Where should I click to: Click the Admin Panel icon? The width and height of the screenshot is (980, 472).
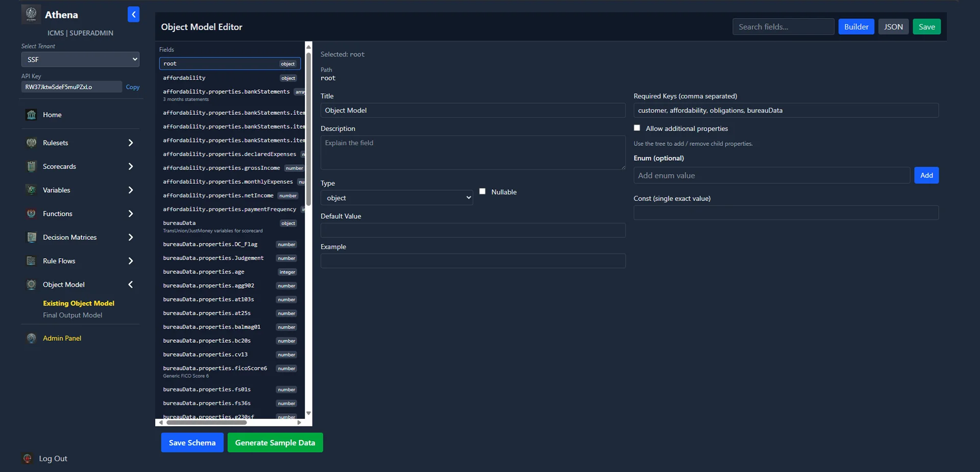(31, 338)
